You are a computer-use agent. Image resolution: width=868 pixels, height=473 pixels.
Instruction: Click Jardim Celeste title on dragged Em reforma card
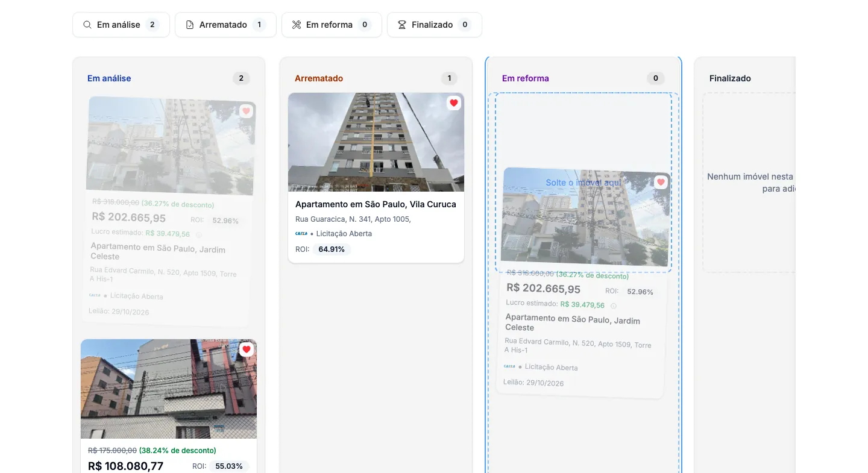573,323
